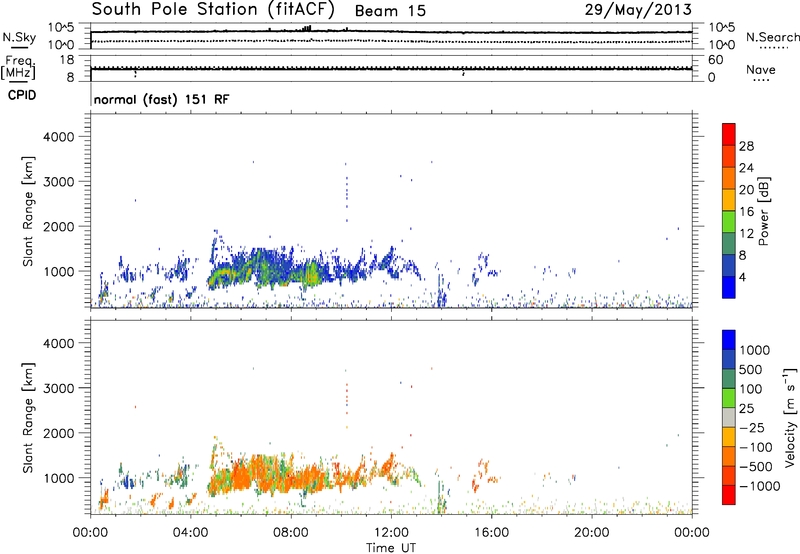This screenshot has width=800, height=554.
Task: Click the Nave legend label
Action: click(x=761, y=70)
